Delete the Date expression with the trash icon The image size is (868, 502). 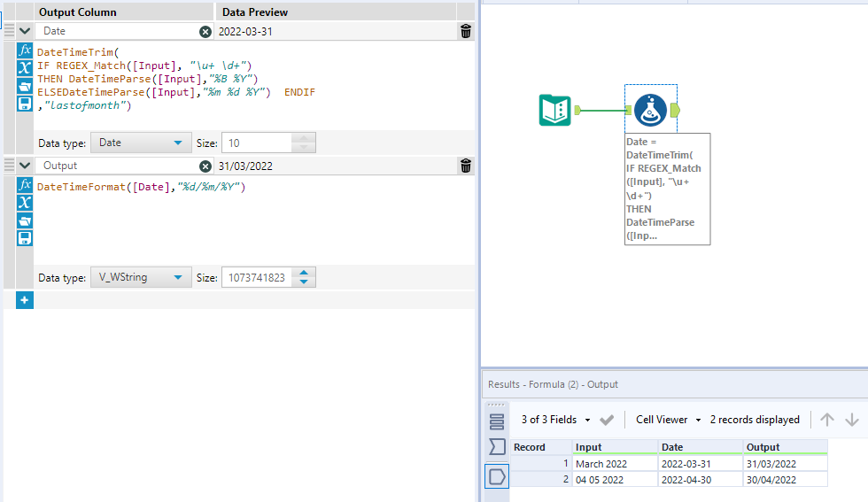(x=466, y=31)
